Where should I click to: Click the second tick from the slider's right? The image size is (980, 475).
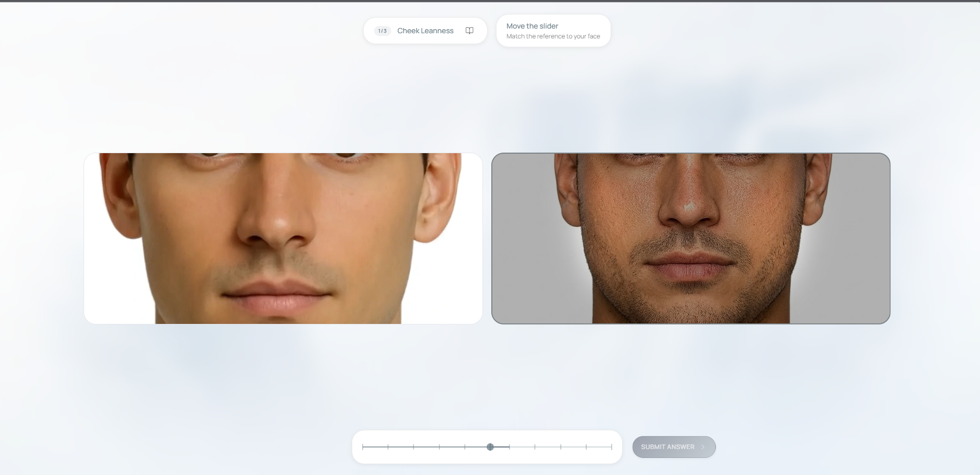pos(586,447)
